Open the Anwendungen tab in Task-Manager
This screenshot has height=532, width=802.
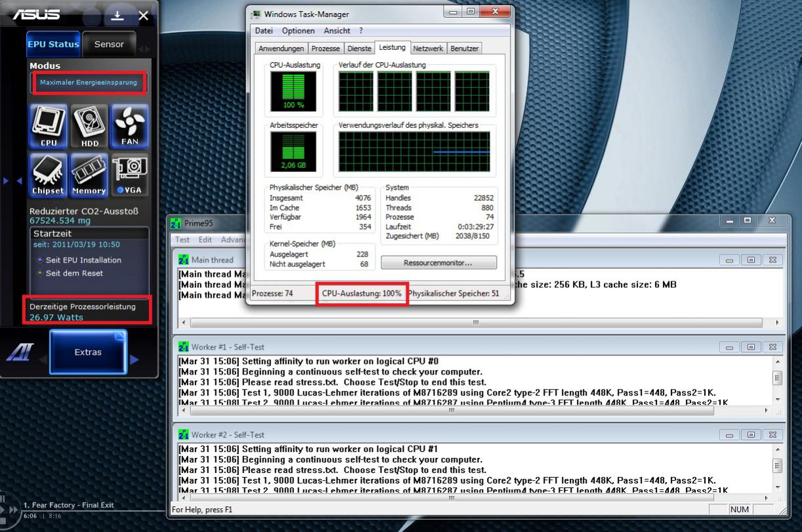281,49
